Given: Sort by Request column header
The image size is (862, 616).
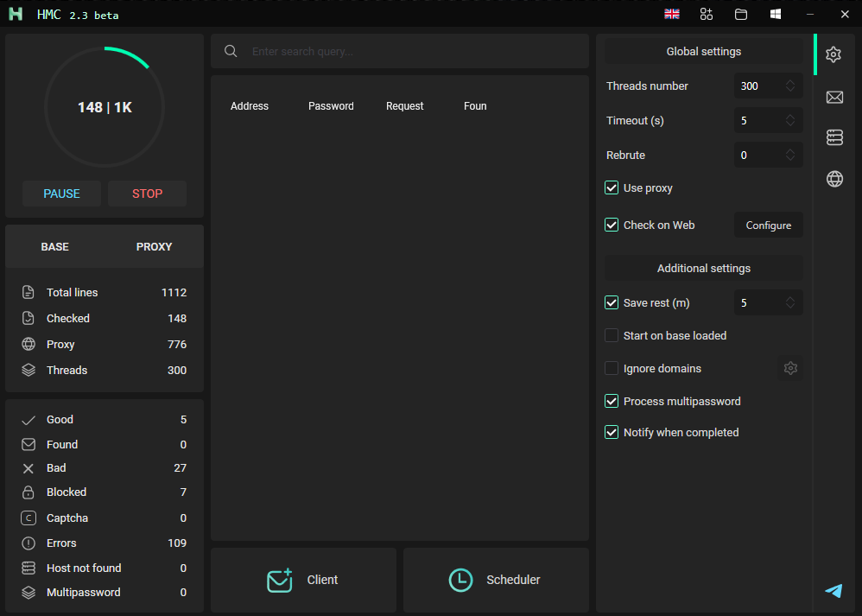Looking at the screenshot, I should point(404,106).
